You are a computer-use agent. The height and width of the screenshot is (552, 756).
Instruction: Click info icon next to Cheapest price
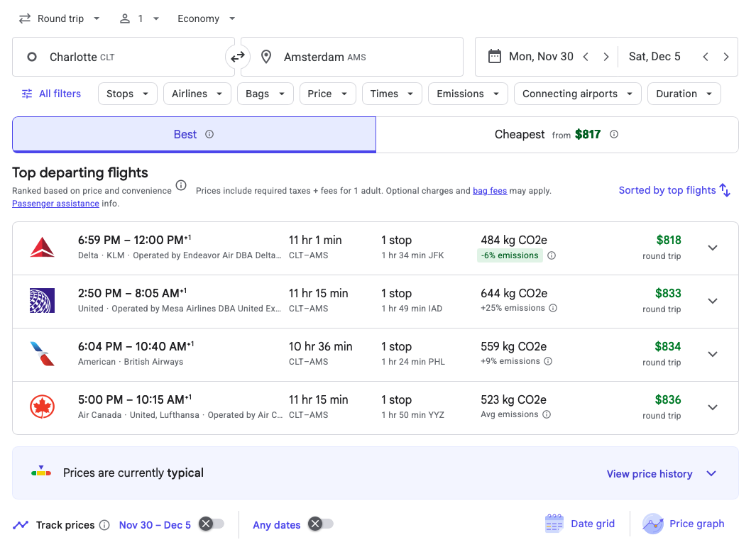[x=614, y=134]
